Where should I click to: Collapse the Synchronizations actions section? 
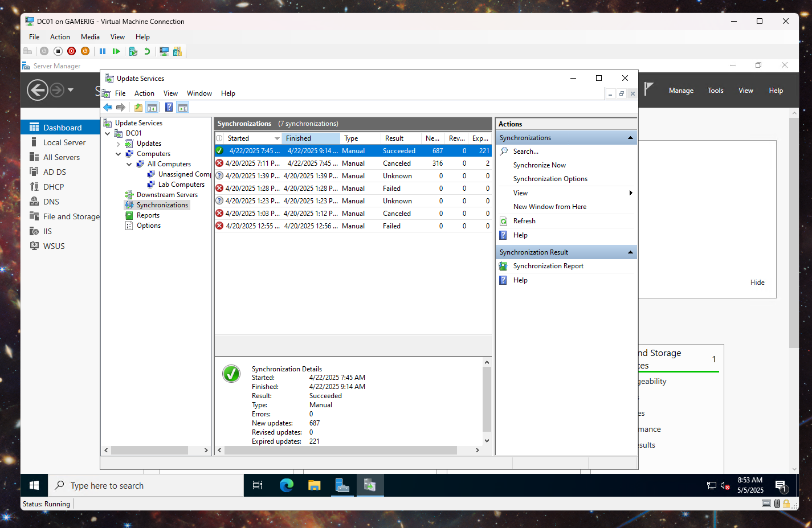[x=630, y=138]
